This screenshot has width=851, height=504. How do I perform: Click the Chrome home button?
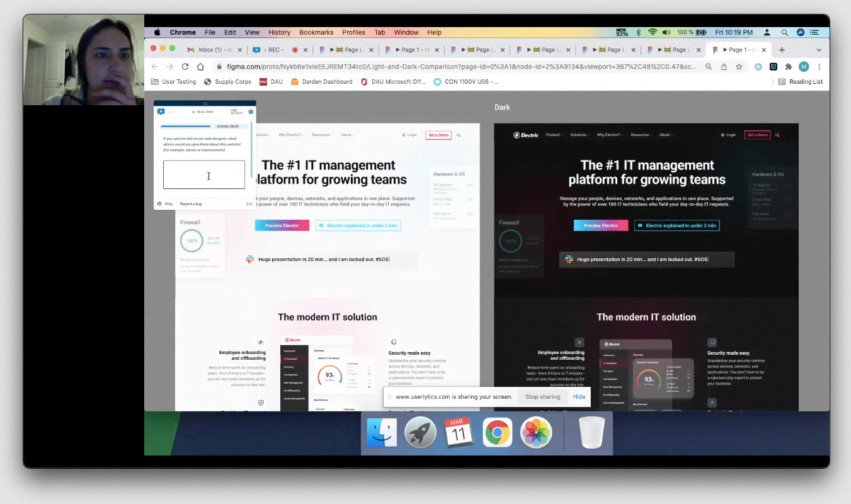pos(200,67)
